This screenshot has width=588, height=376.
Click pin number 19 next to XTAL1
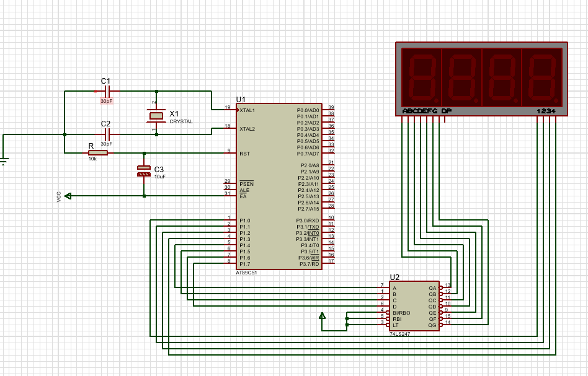228,108
